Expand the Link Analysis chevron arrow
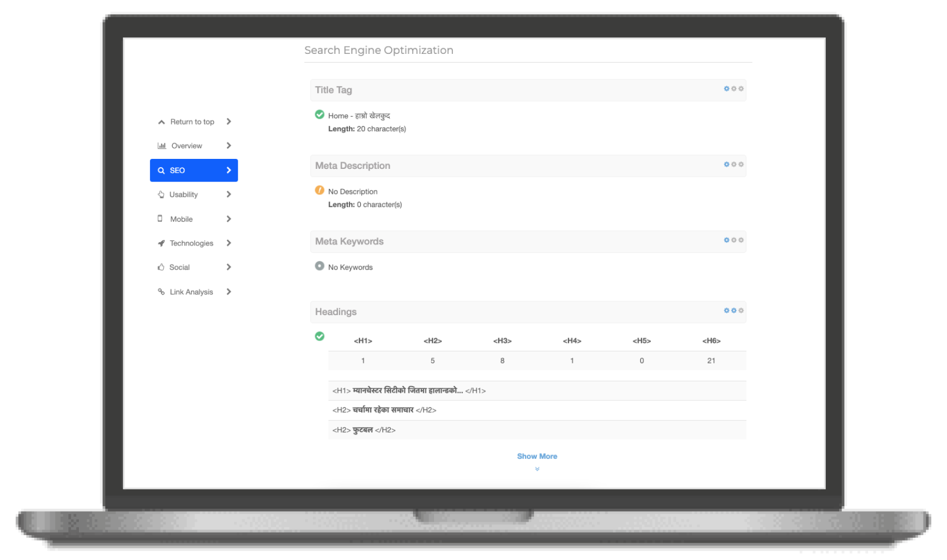Viewport: 947px width, 560px height. (228, 292)
